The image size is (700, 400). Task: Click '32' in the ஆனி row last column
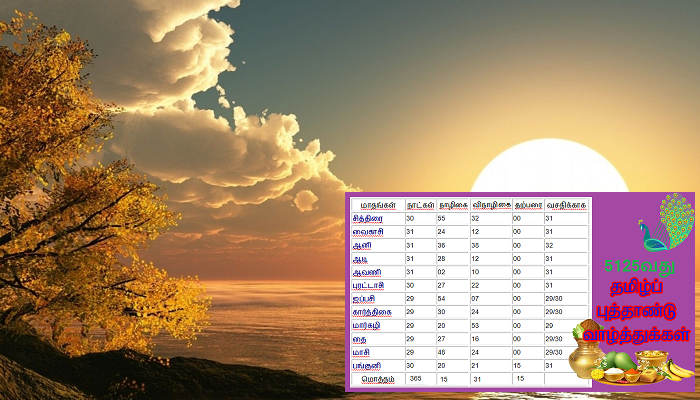pyautogui.click(x=550, y=245)
